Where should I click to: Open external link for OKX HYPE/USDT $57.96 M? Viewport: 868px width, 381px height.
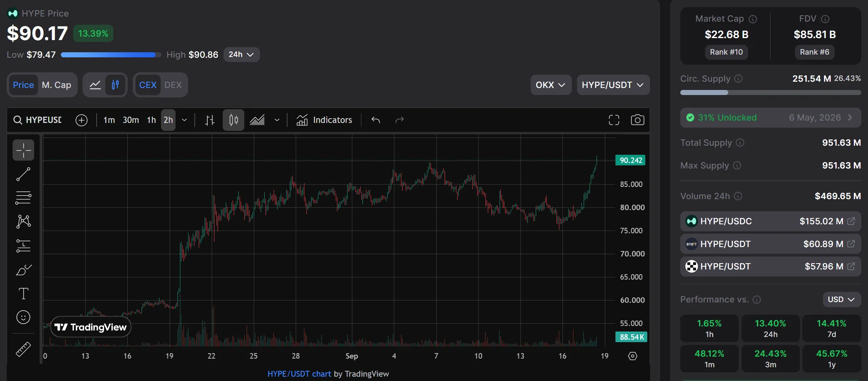point(851,266)
